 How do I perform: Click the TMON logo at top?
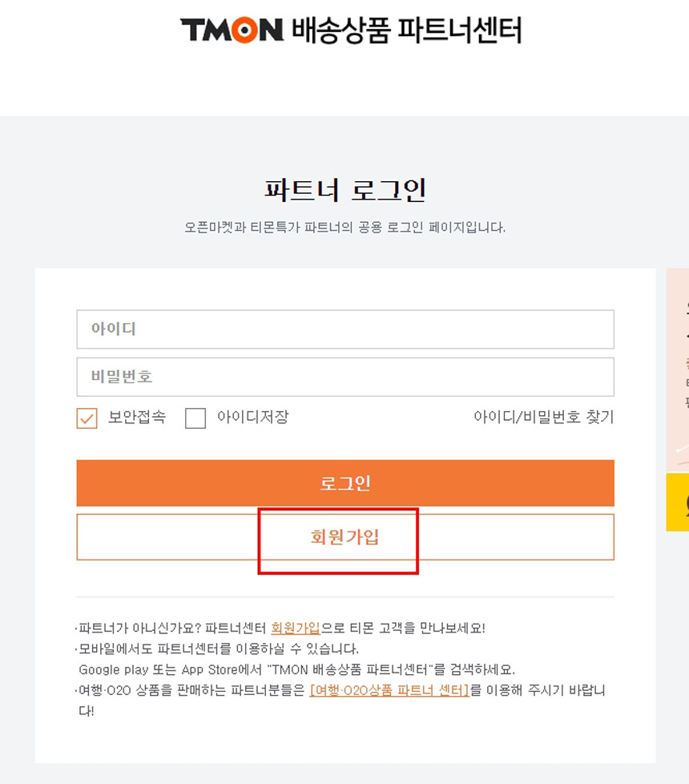(232, 30)
